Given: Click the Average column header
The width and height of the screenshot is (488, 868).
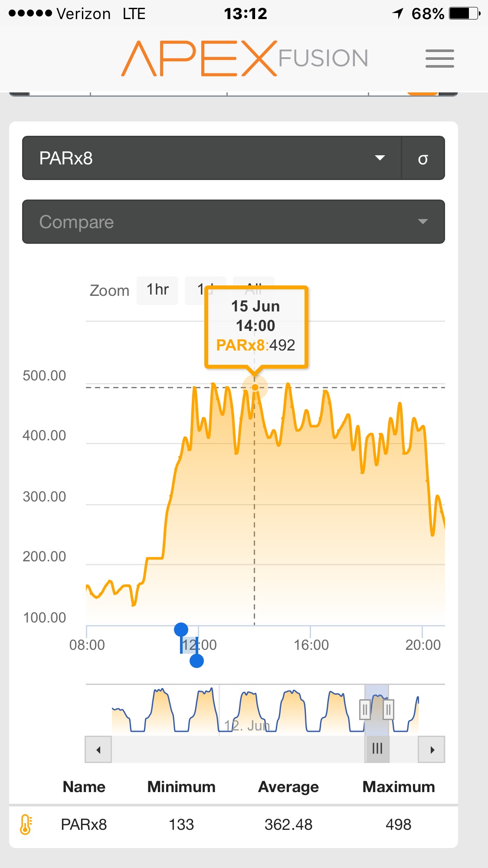Looking at the screenshot, I should pyautogui.click(x=288, y=787).
